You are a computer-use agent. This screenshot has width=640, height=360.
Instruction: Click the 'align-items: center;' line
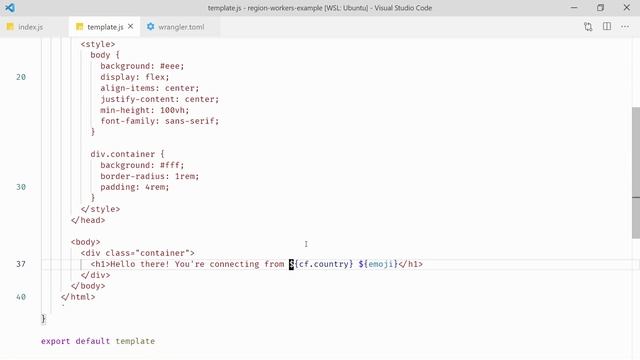coord(150,88)
